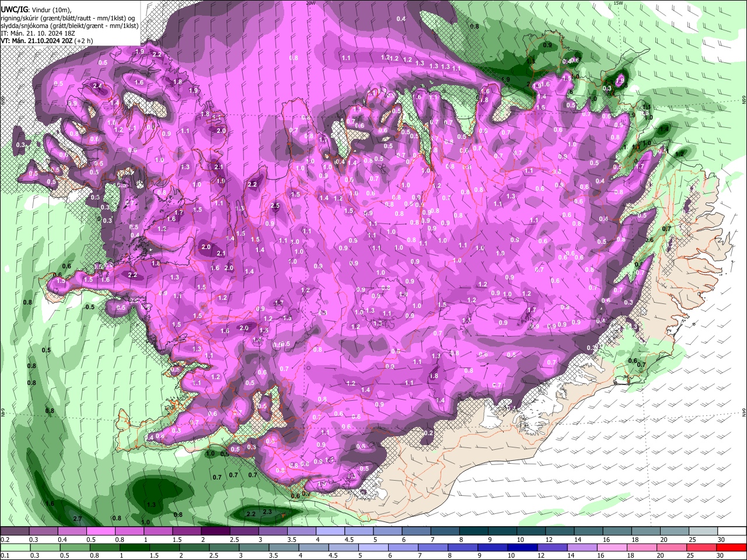
Task: Click the 2.4 precipitation value on the map
Action: [x=97, y=86]
